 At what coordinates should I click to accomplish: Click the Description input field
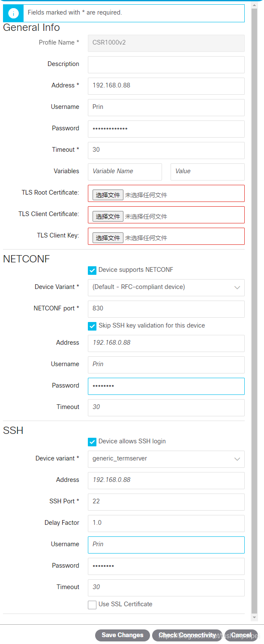click(x=166, y=64)
